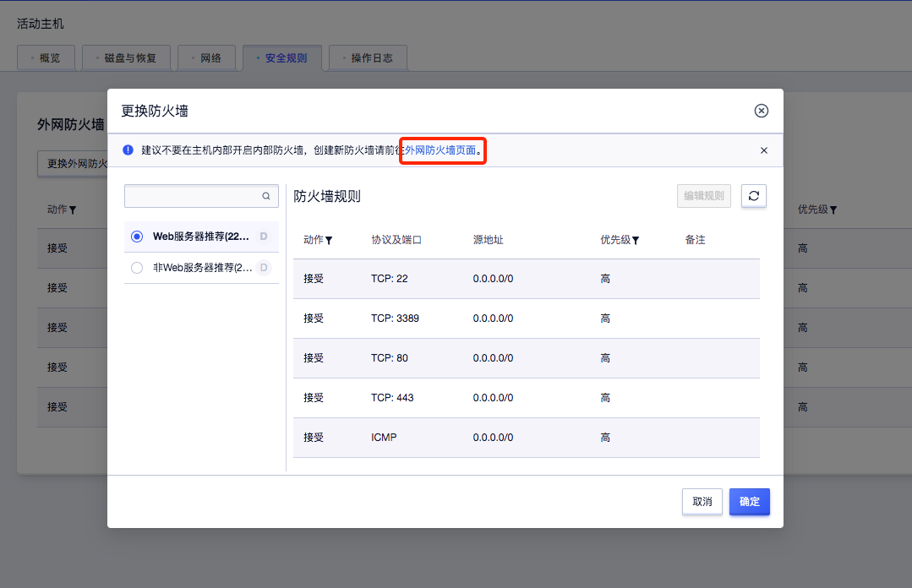Click source 0.0.0.0/0 in ICMP row
Screen dimensions: 912x588
494,438
